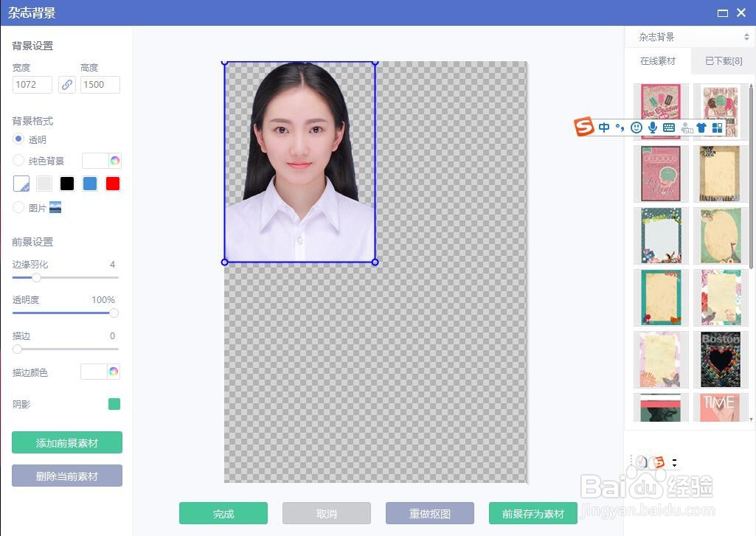
Task: Toggle Chinese/English mode on the input bar
Action: click(x=603, y=127)
